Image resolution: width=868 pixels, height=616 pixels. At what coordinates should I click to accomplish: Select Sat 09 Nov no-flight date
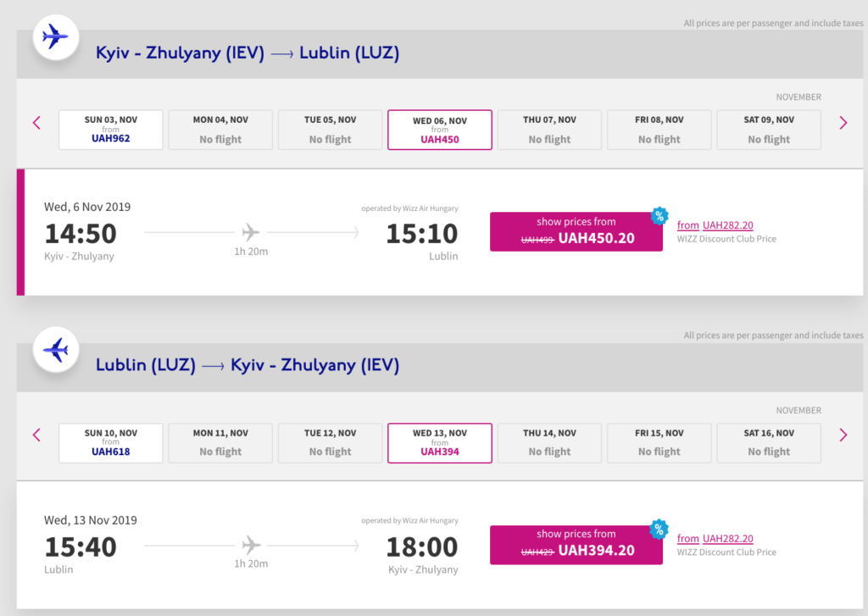click(x=769, y=130)
